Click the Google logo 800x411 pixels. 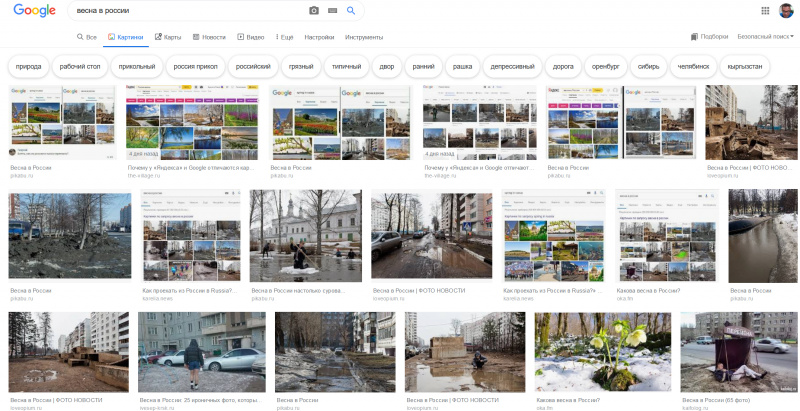pos(34,11)
